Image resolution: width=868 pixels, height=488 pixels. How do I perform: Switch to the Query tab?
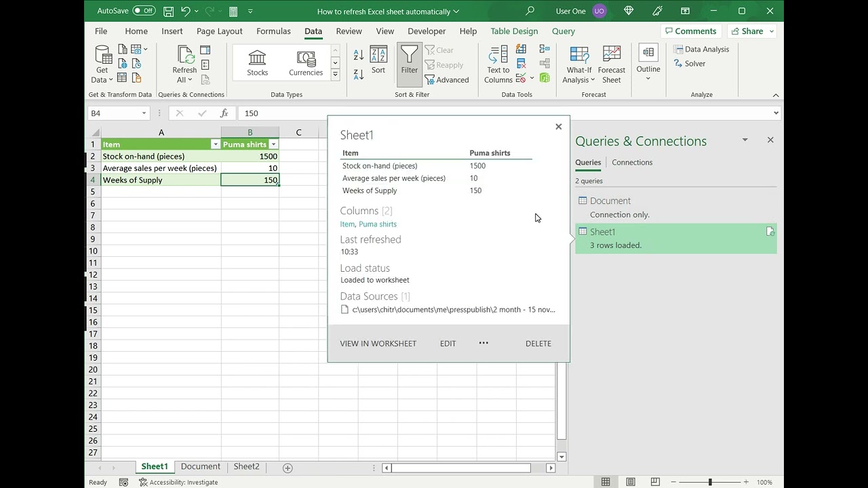564,31
